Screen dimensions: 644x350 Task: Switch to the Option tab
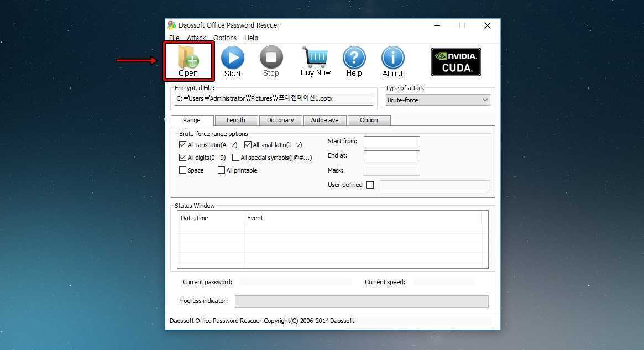[x=369, y=120]
